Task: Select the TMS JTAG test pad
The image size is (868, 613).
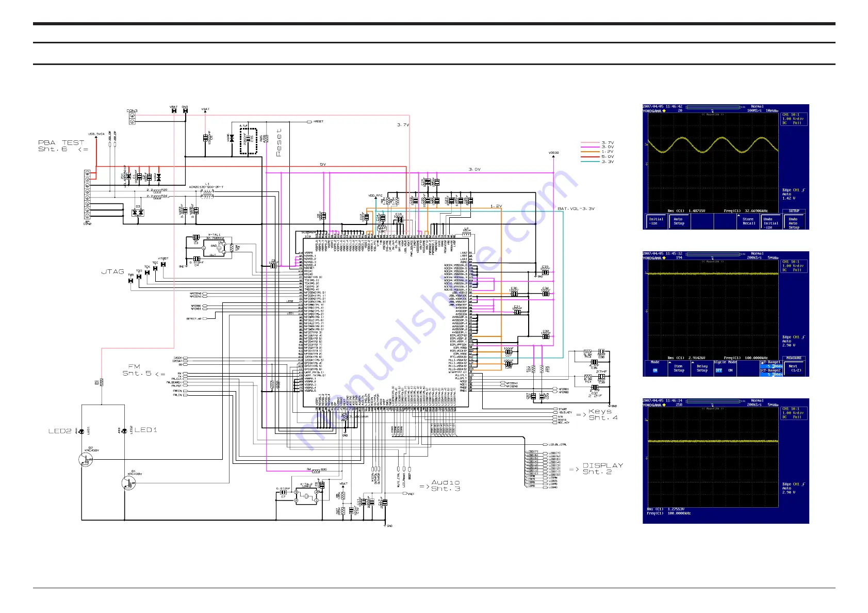Action: click(131, 280)
